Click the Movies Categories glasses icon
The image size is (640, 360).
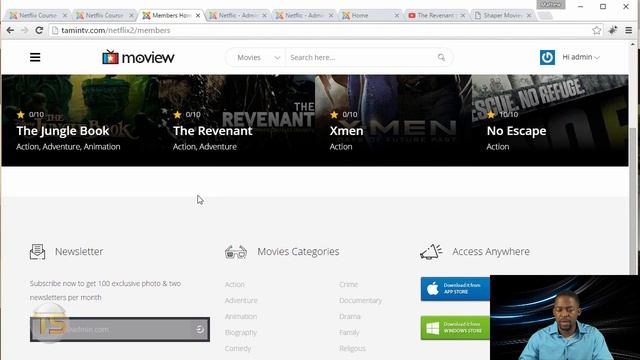236,252
